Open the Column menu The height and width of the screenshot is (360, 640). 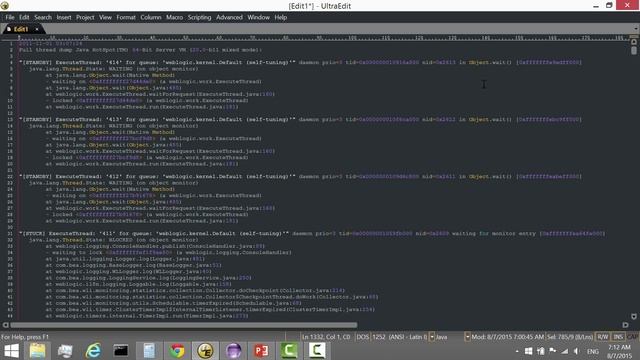[151, 17]
